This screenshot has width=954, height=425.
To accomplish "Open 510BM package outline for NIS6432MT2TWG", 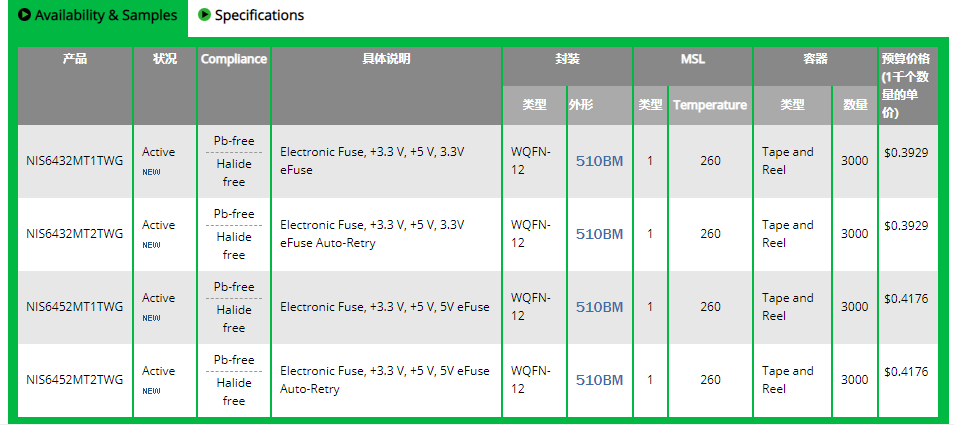I will point(599,234).
